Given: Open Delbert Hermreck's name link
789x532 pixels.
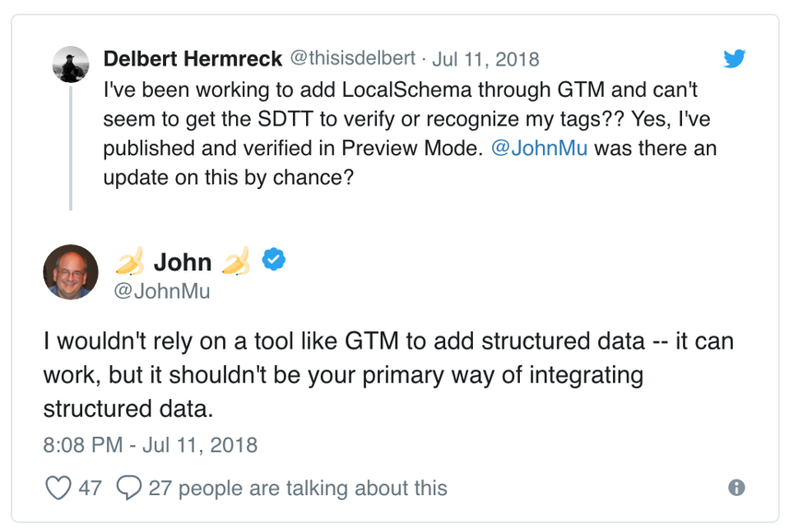Looking at the screenshot, I should 193,59.
